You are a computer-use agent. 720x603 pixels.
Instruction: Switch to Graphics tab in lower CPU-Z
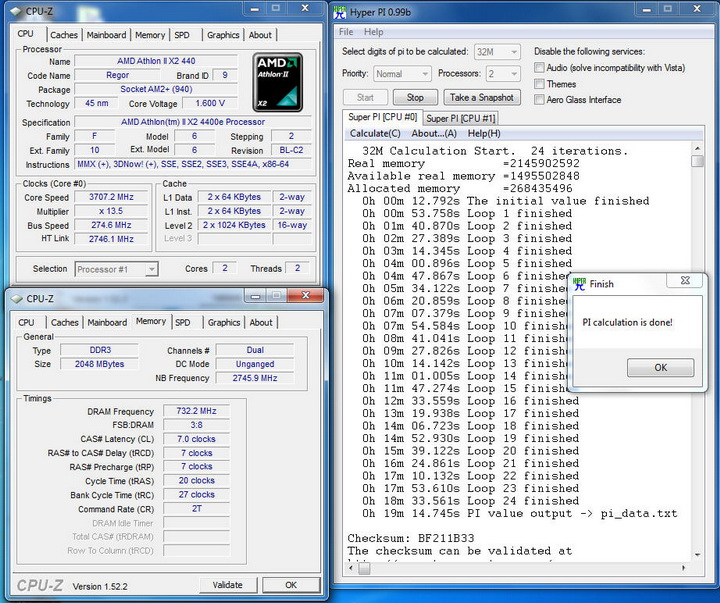(x=224, y=323)
